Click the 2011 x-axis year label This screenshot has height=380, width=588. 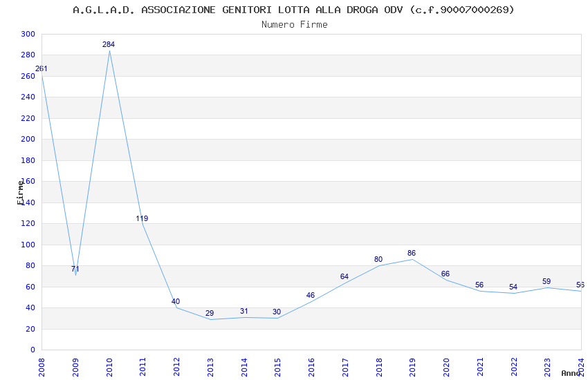[143, 367]
